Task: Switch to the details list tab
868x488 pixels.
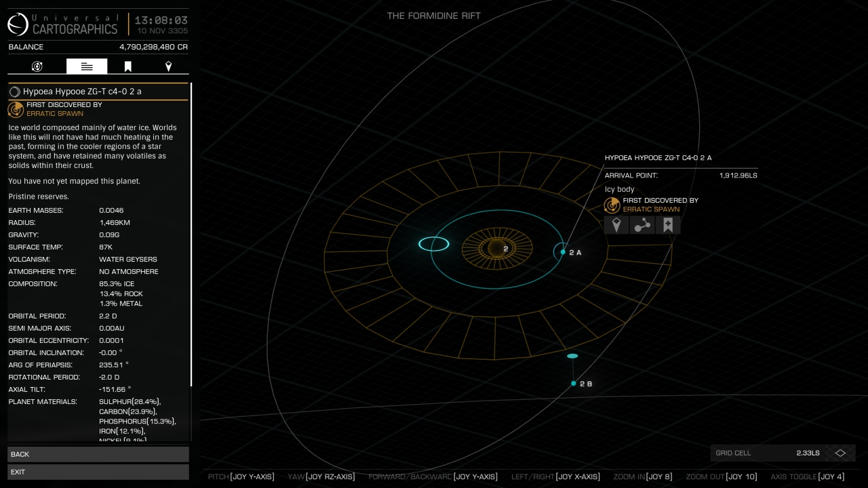Action: [x=87, y=66]
